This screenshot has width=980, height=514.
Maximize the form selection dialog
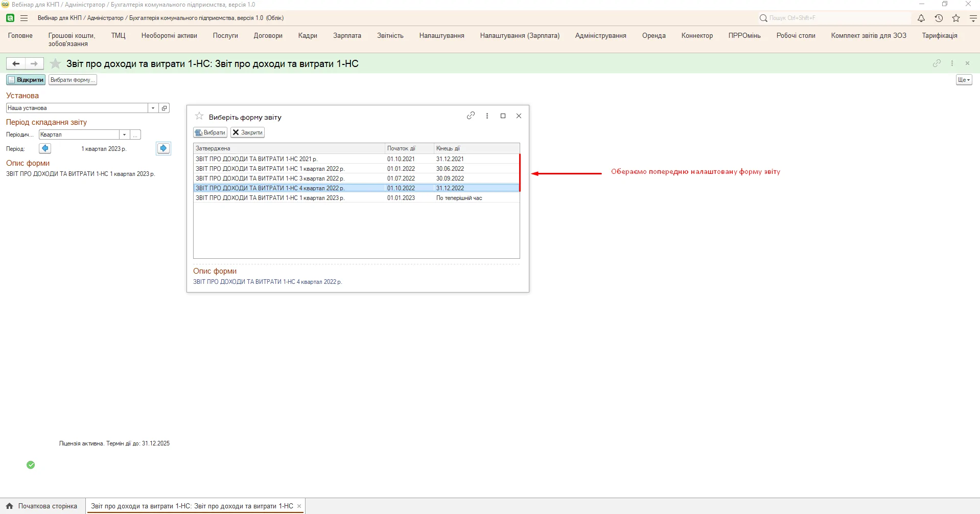tap(503, 116)
